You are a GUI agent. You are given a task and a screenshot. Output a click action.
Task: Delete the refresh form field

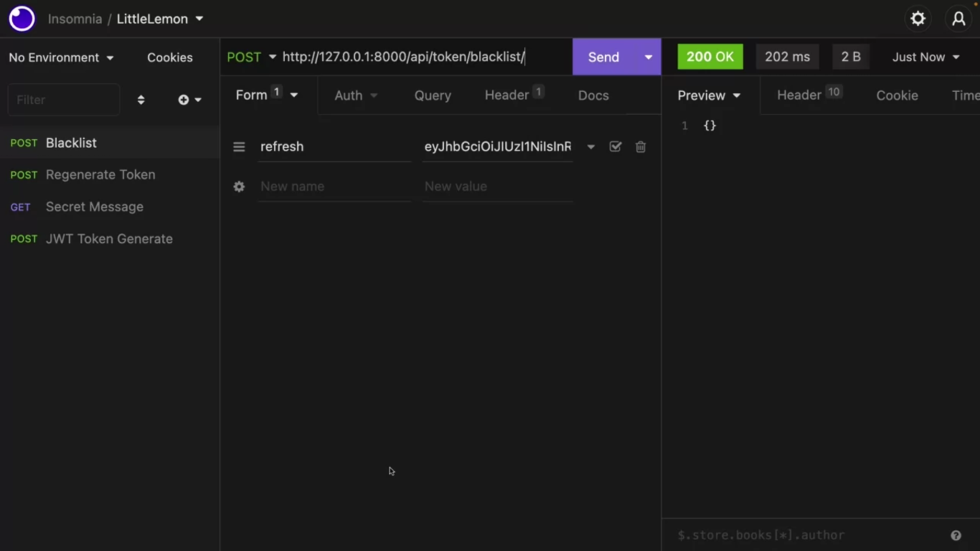point(641,147)
